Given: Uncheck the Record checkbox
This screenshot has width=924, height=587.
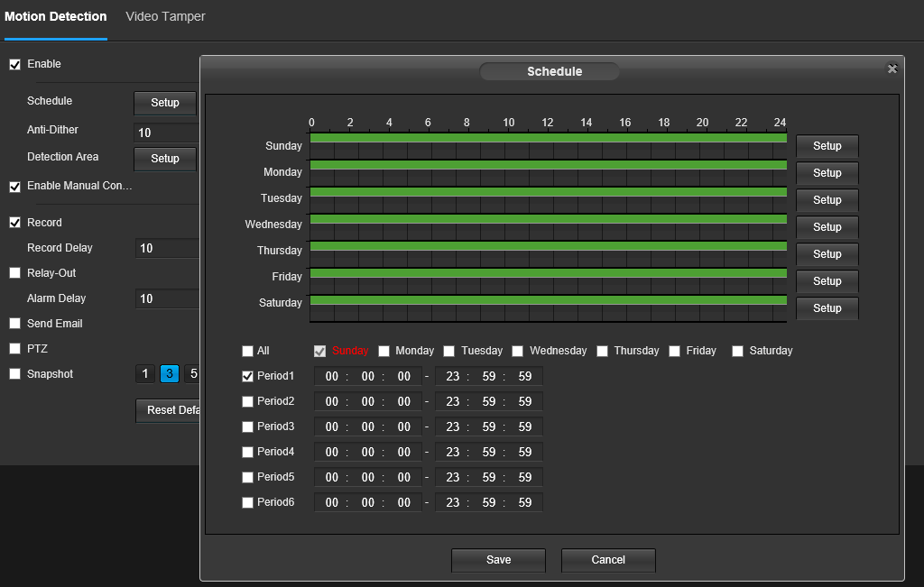Looking at the screenshot, I should (x=14, y=223).
